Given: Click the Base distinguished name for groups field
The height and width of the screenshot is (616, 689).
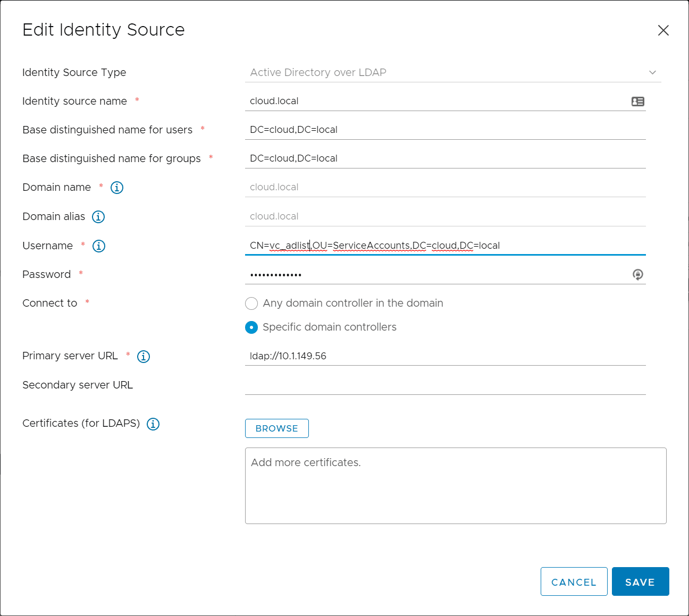Looking at the screenshot, I should tap(445, 158).
